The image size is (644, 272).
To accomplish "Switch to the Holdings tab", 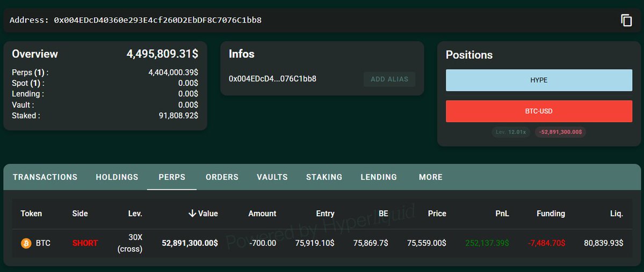I will click(117, 177).
